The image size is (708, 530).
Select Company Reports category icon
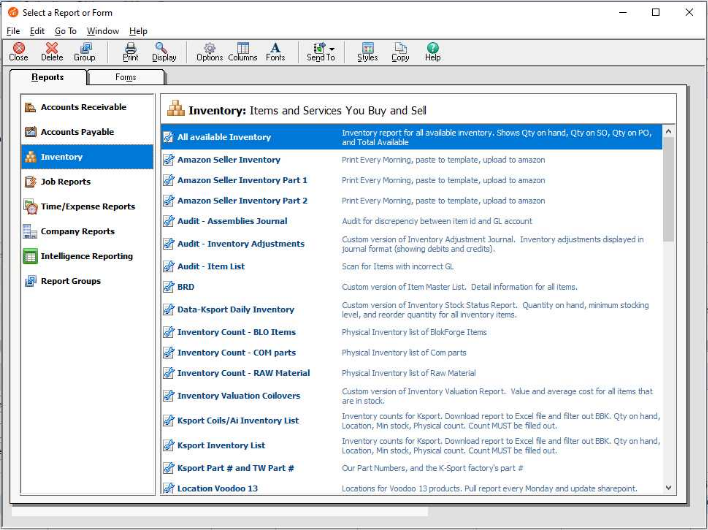coord(30,232)
